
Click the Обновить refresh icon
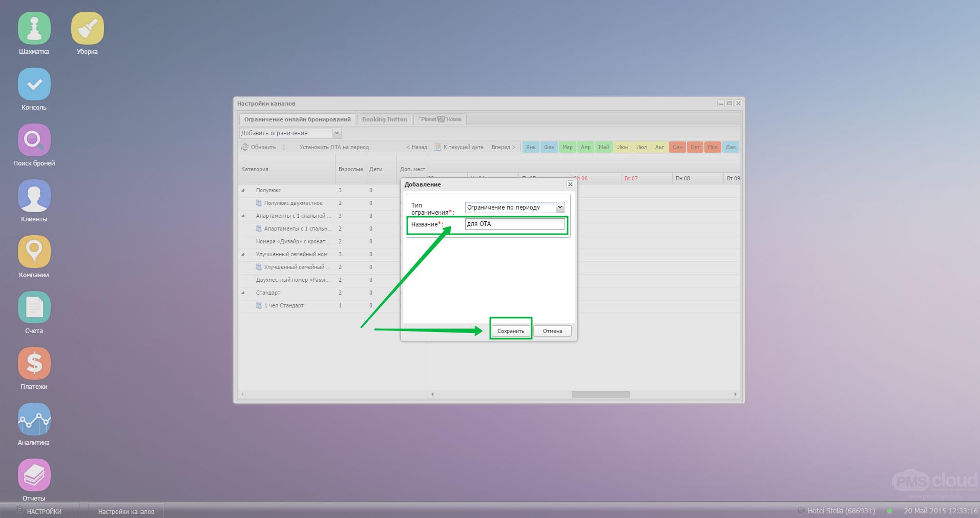click(x=245, y=147)
